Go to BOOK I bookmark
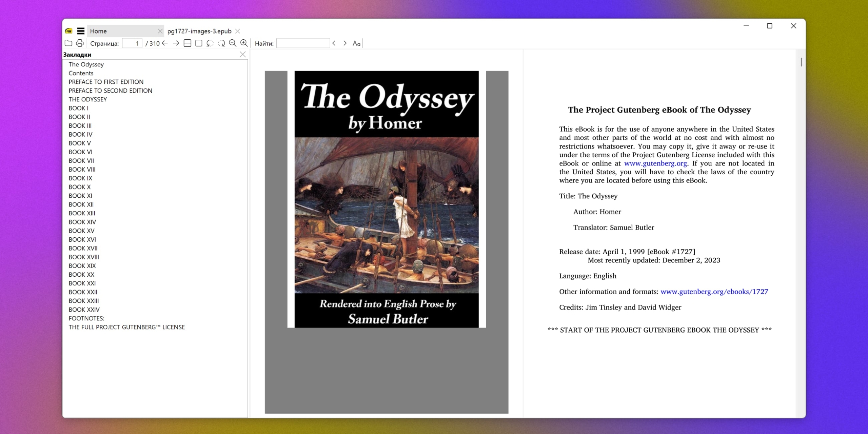This screenshot has width=868, height=434. click(x=79, y=108)
